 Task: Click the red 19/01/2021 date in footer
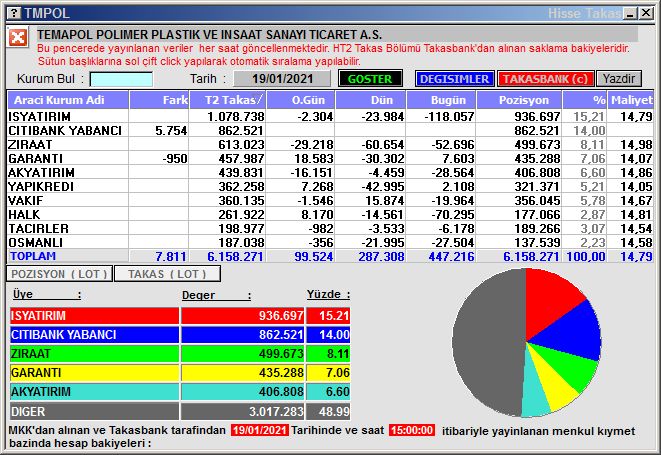260,430
